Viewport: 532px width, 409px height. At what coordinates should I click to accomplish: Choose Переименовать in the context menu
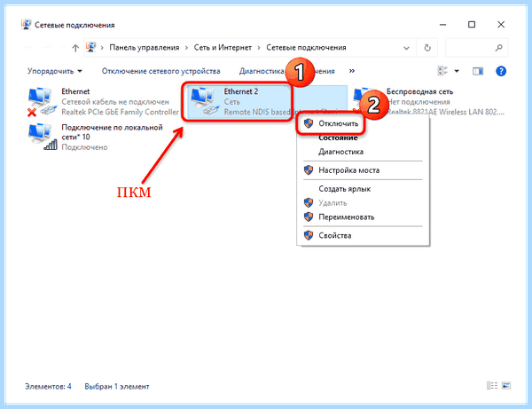(363, 216)
